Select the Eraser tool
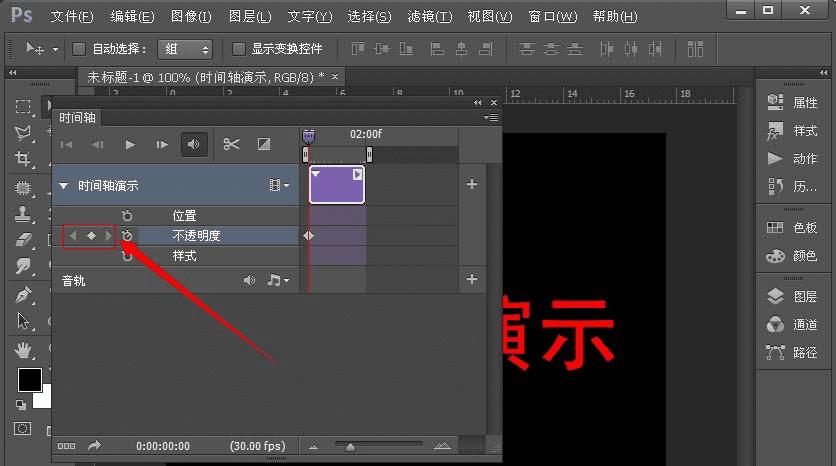836x466 pixels. [x=23, y=240]
